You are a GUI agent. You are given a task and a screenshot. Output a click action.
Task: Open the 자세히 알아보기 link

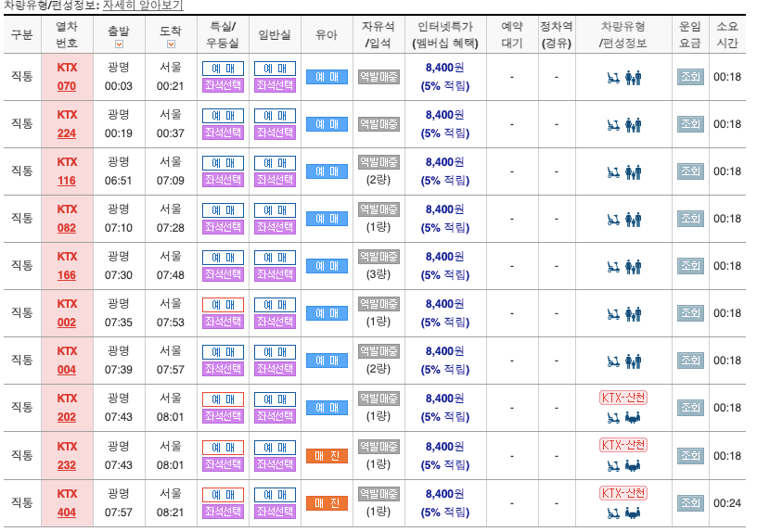pos(143,6)
